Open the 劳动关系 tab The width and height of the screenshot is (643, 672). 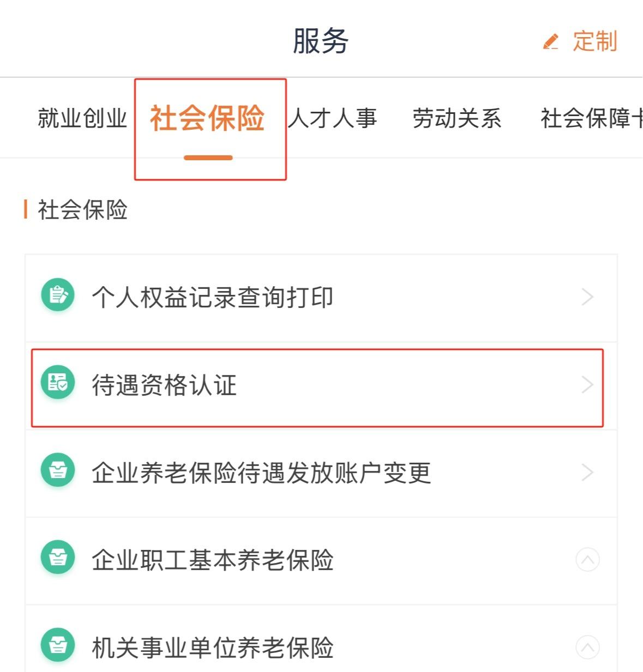457,118
